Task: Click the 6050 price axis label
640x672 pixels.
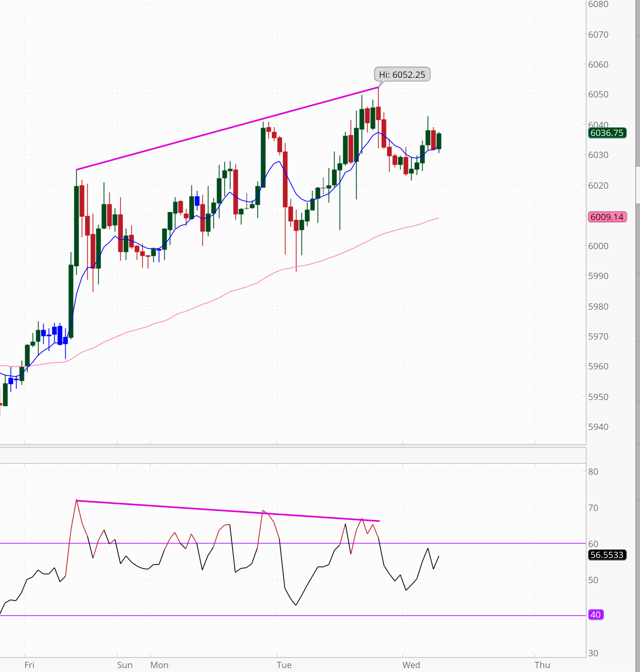Action: [x=598, y=94]
